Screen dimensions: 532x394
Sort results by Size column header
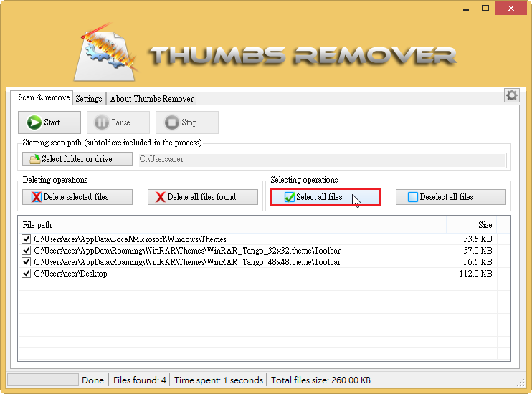pos(485,225)
